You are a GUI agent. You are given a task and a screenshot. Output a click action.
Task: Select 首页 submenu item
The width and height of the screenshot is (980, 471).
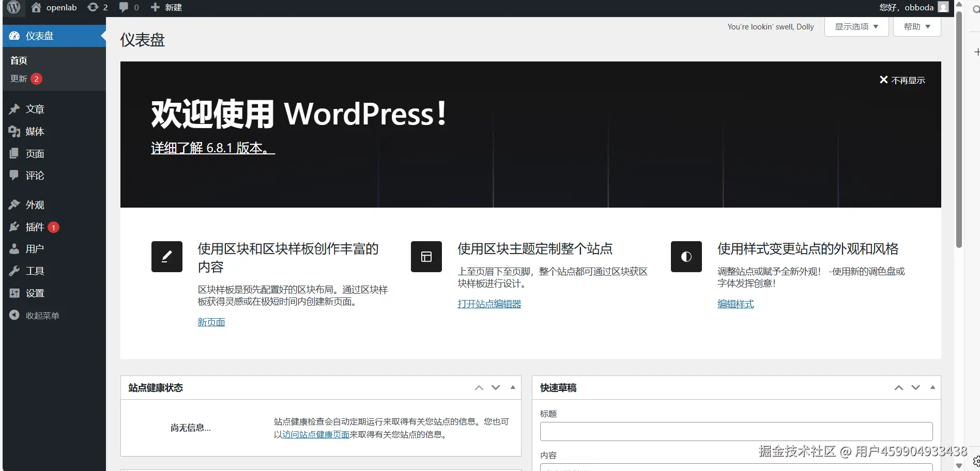19,60
